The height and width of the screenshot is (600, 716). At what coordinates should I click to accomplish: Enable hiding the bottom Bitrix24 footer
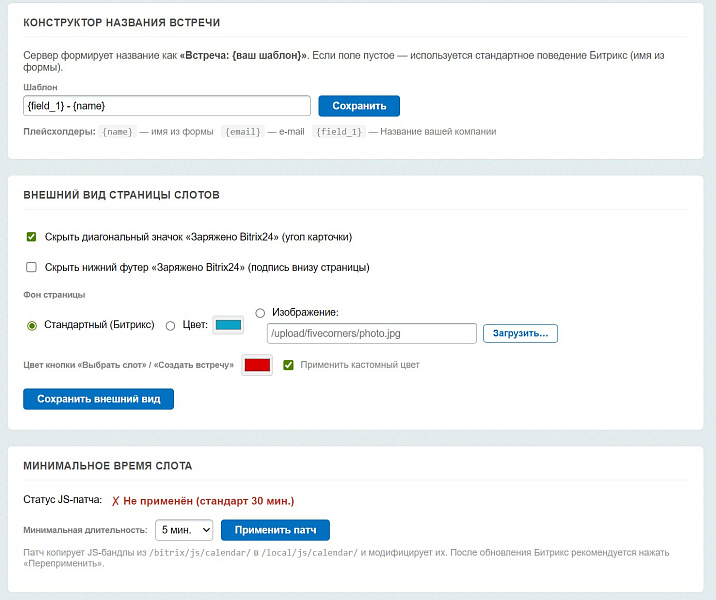point(32,267)
